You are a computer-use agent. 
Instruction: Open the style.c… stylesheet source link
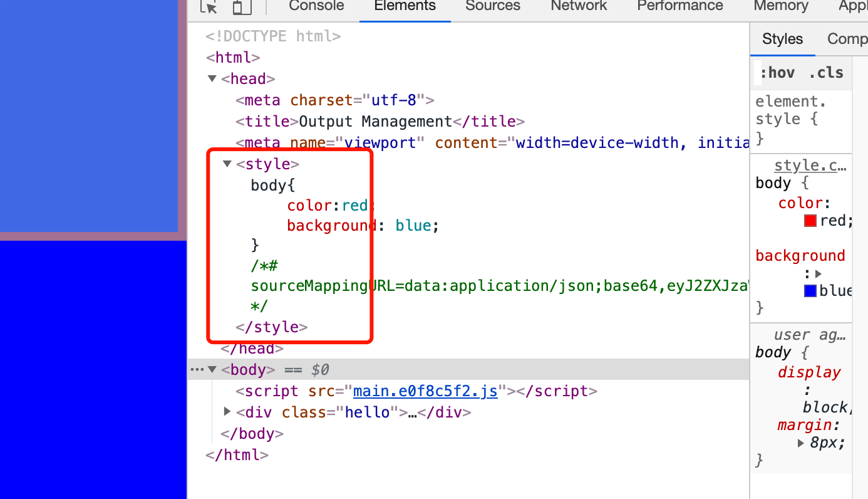(x=810, y=165)
